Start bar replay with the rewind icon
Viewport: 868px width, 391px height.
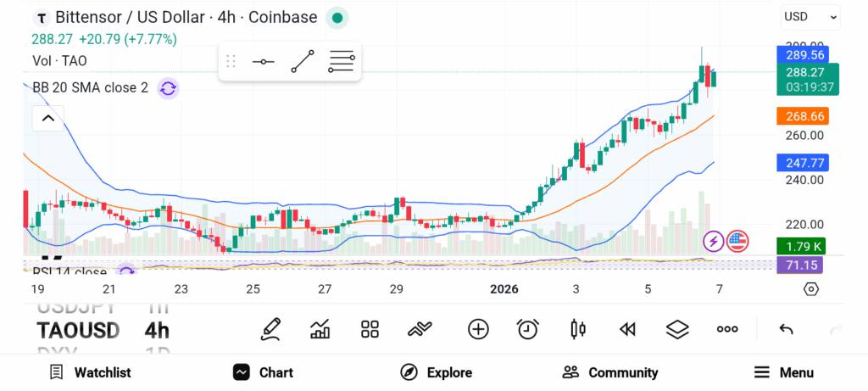click(627, 329)
